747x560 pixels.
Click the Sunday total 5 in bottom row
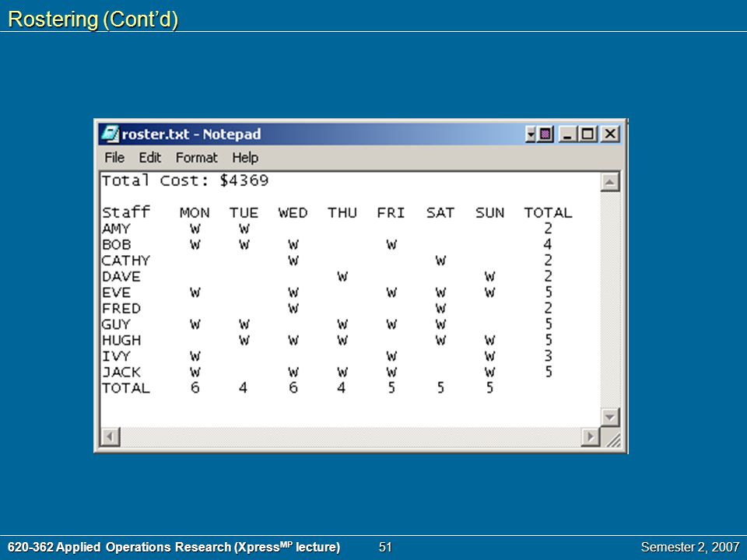[489, 387]
